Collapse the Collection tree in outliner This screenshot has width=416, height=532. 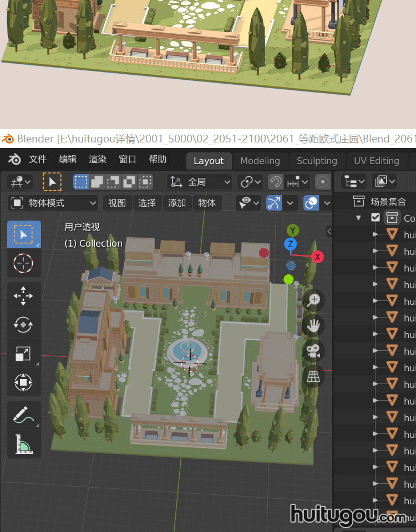click(358, 218)
